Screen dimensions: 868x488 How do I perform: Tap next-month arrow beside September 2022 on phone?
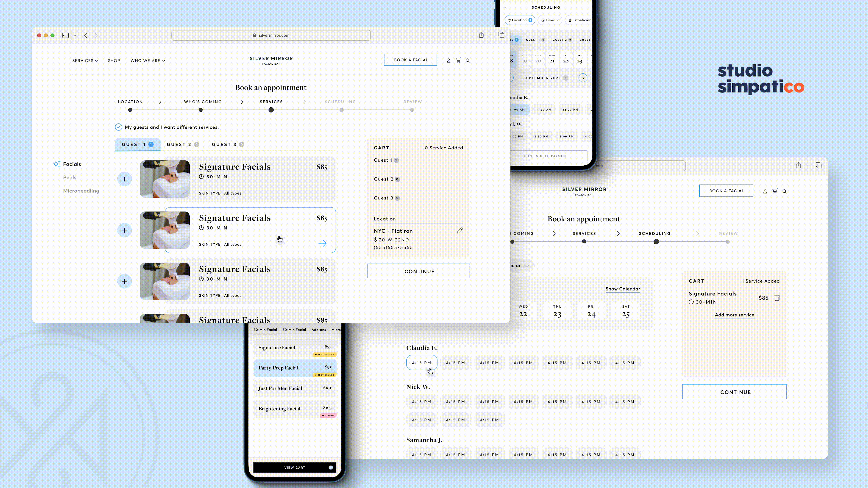(583, 78)
